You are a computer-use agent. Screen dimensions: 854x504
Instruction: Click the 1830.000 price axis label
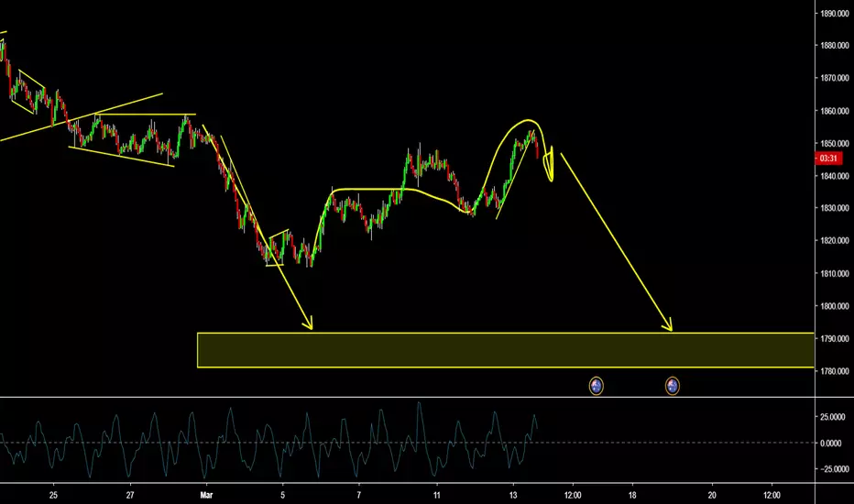835,208
